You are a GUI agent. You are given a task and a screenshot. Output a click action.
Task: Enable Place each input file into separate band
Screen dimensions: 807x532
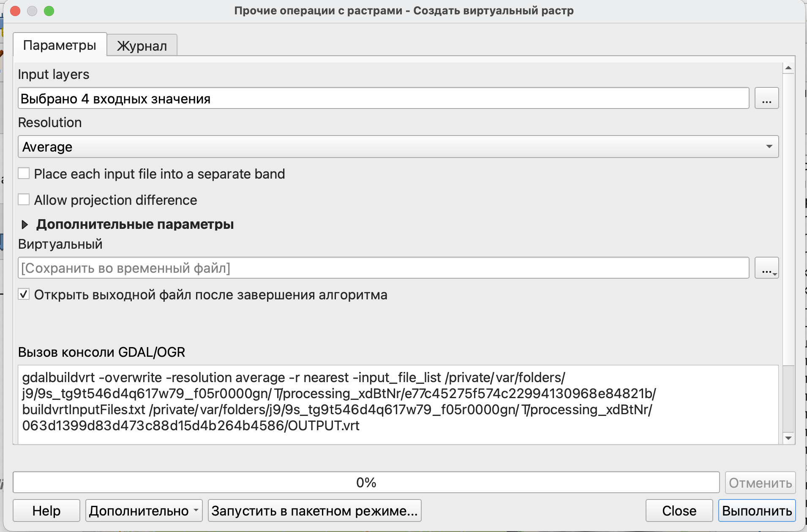(24, 174)
